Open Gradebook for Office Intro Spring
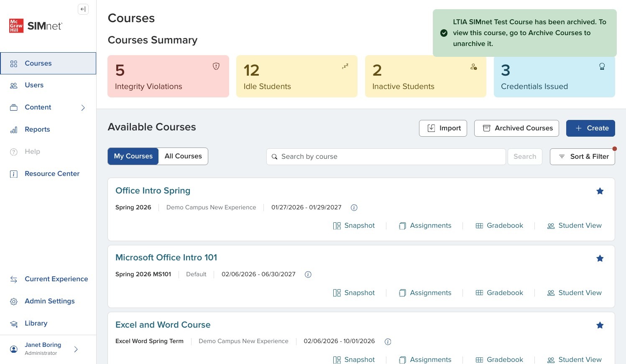 (x=499, y=226)
